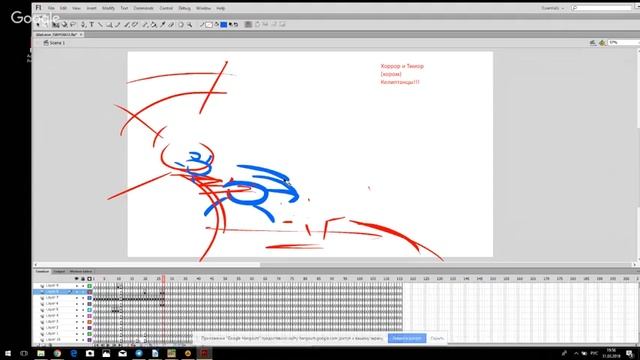Screen dimensions: 640x360
Task: Open the stage zoom percentage dropdown
Action: point(623,42)
